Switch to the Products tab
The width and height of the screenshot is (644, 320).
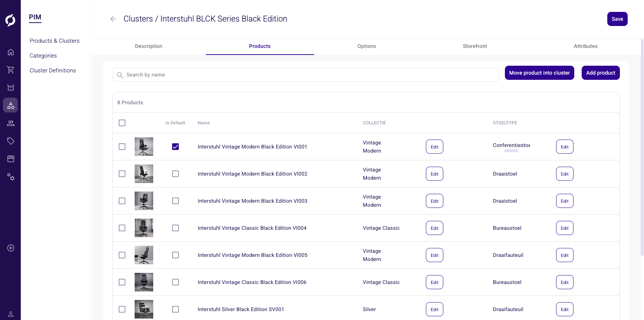point(260,46)
